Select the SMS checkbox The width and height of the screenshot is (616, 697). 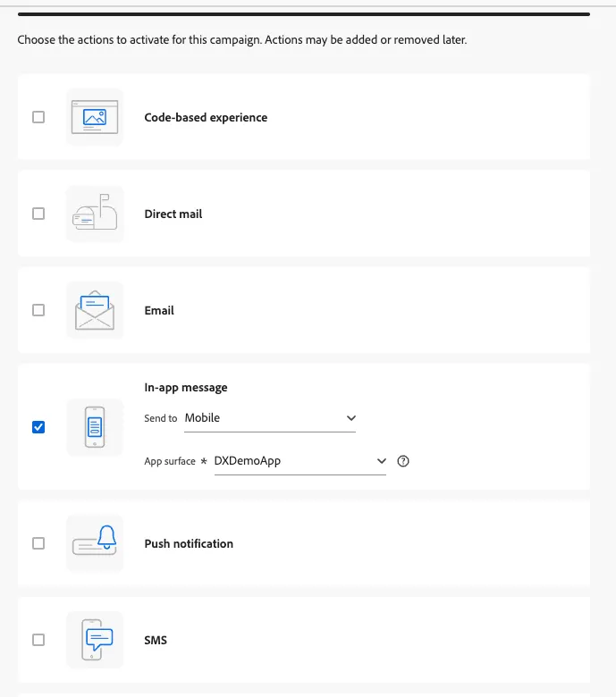tap(38, 640)
